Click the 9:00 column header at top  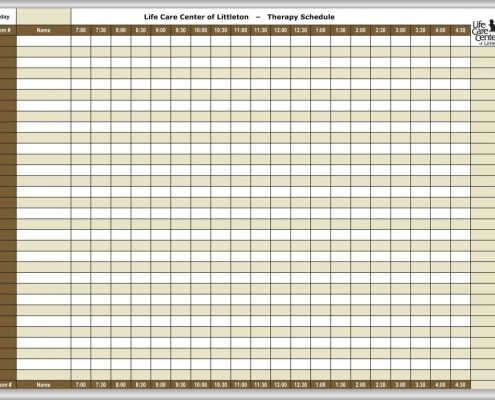click(x=160, y=30)
